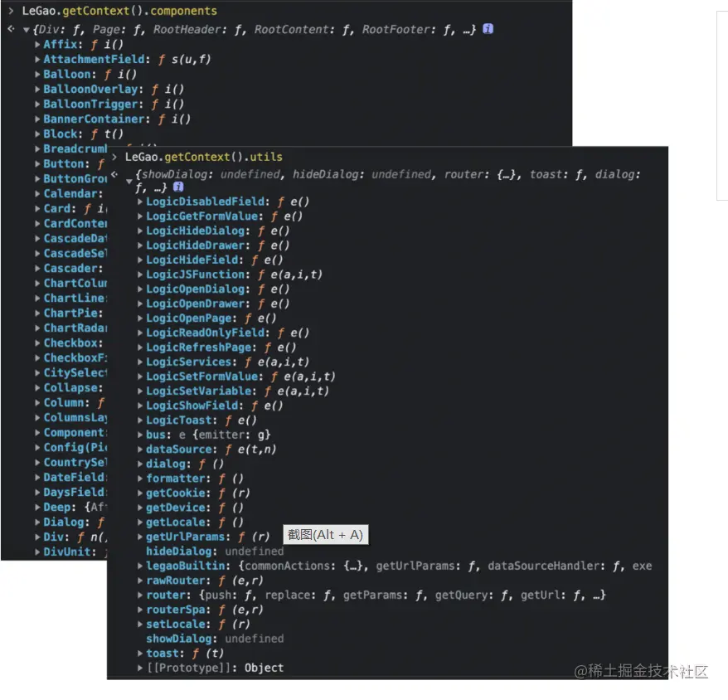The image size is (728, 700).
Task: Expand the dataSource function
Action: pyautogui.click(x=140, y=450)
